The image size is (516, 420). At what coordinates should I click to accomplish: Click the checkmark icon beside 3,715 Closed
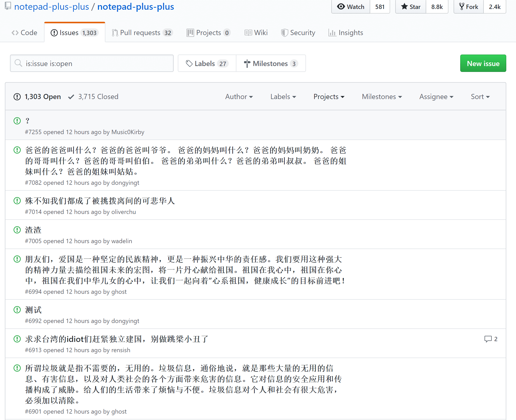click(x=71, y=97)
